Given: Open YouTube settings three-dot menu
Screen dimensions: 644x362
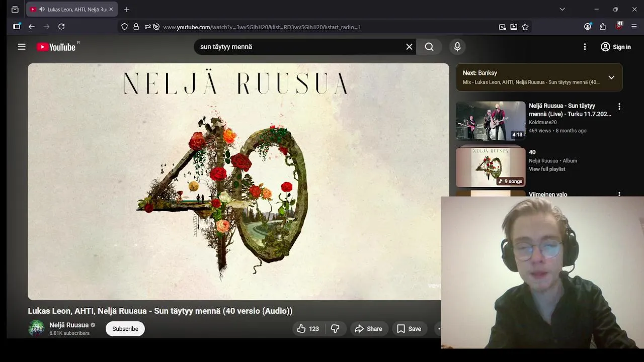Looking at the screenshot, I should click(585, 47).
